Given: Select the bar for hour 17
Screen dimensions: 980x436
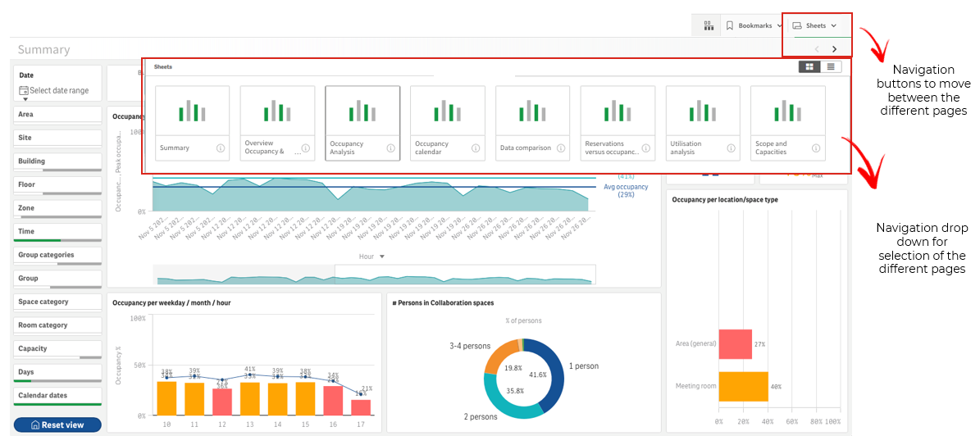Looking at the screenshot, I should click(x=361, y=407).
